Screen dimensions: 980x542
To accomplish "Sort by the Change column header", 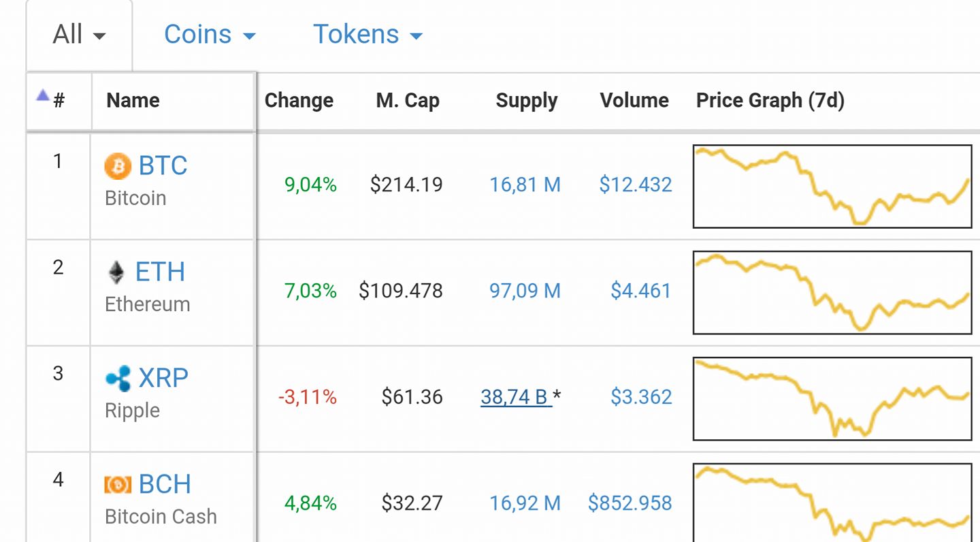I will pyautogui.click(x=299, y=101).
